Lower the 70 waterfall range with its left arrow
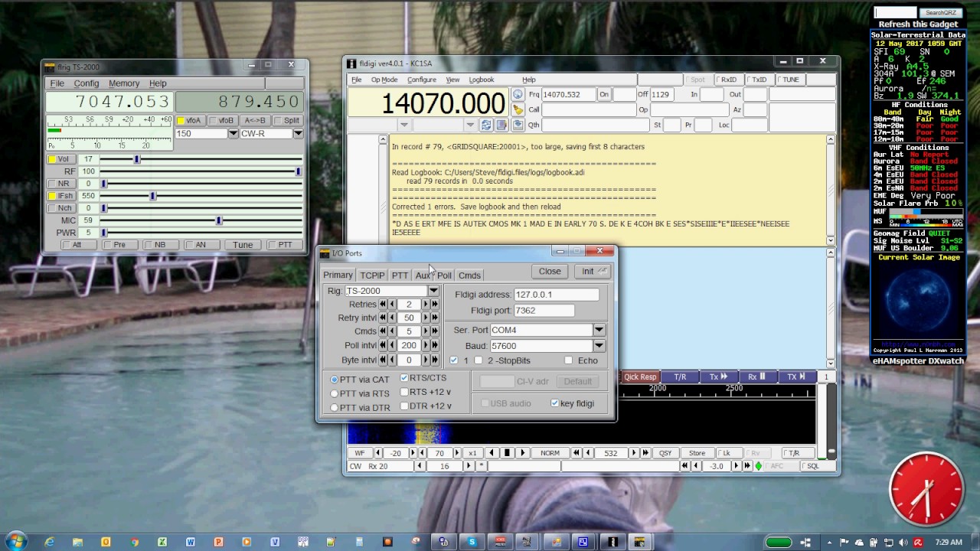Screen dimensions: 980x551 pyautogui.click(x=422, y=453)
